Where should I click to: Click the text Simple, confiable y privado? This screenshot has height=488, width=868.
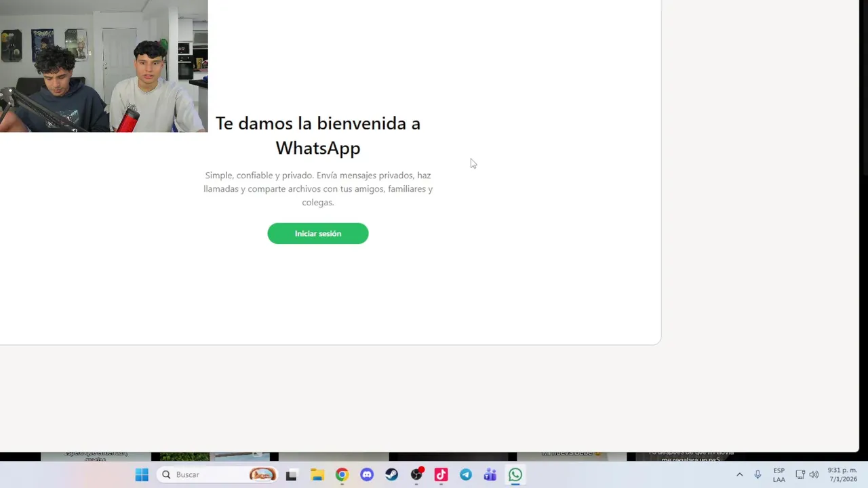tap(259, 175)
